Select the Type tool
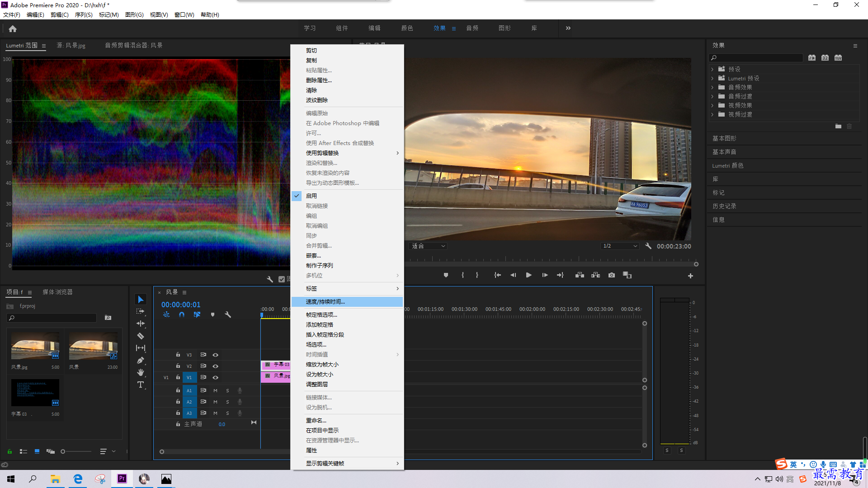Viewport: 868px width, 488px height. pos(141,385)
